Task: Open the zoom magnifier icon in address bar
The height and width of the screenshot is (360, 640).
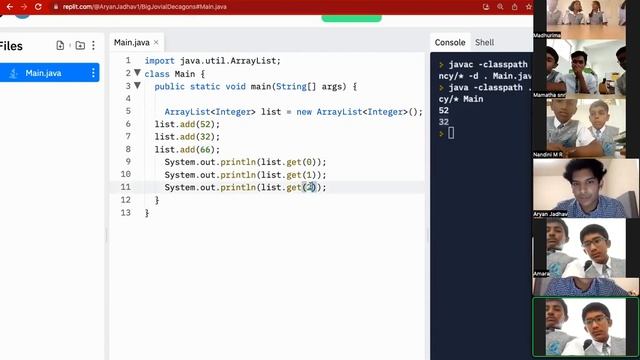Action: pos(500,7)
